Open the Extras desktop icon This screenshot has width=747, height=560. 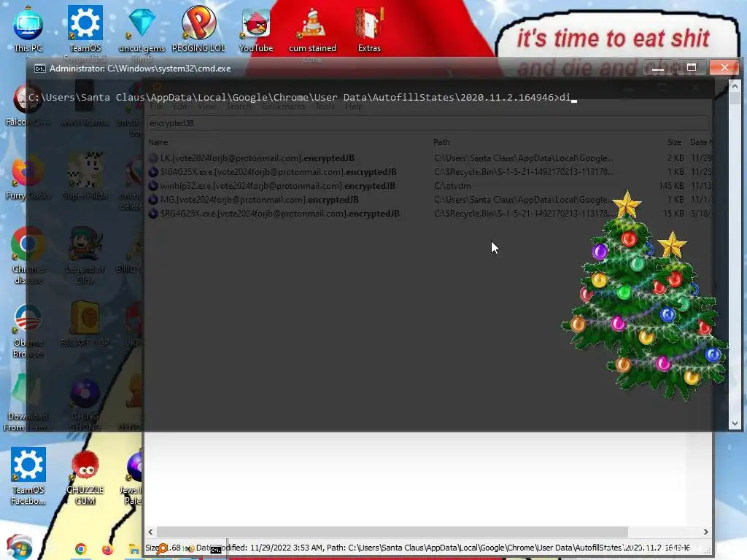(x=369, y=29)
